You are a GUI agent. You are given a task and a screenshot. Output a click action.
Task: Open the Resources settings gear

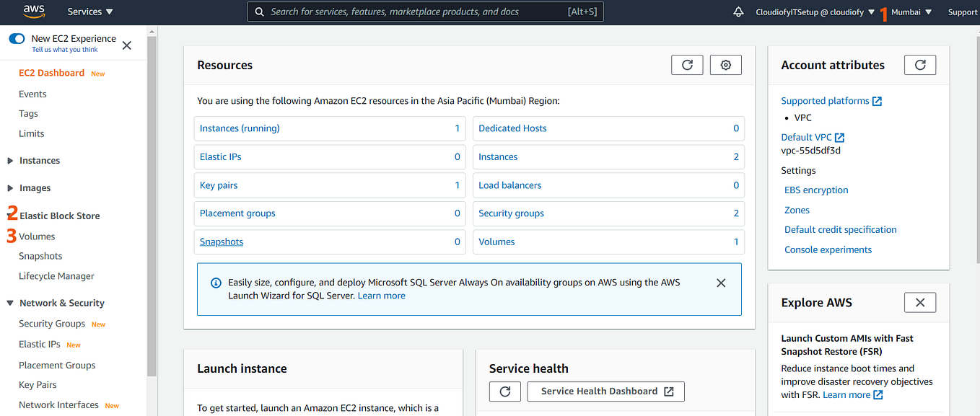click(x=725, y=64)
